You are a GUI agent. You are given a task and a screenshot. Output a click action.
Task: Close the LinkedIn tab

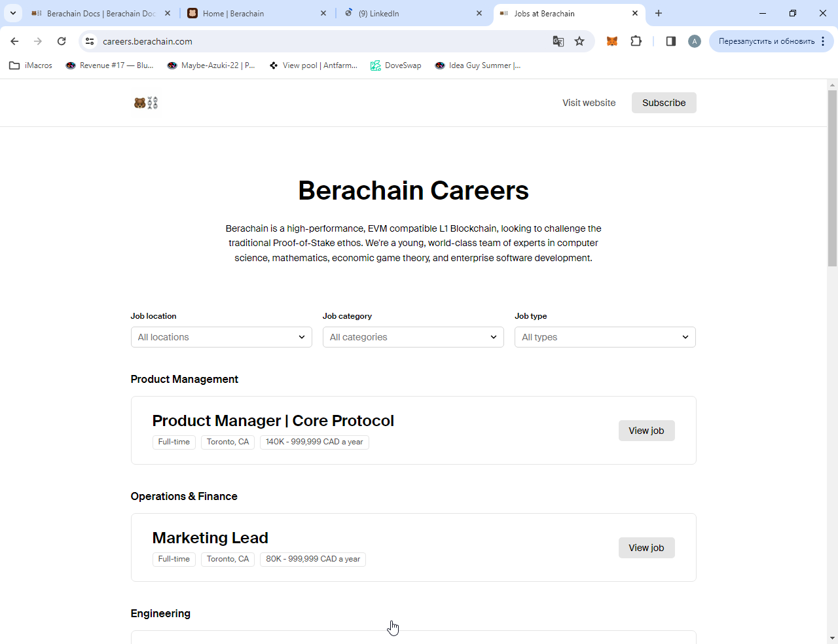[x=479, y=13]
